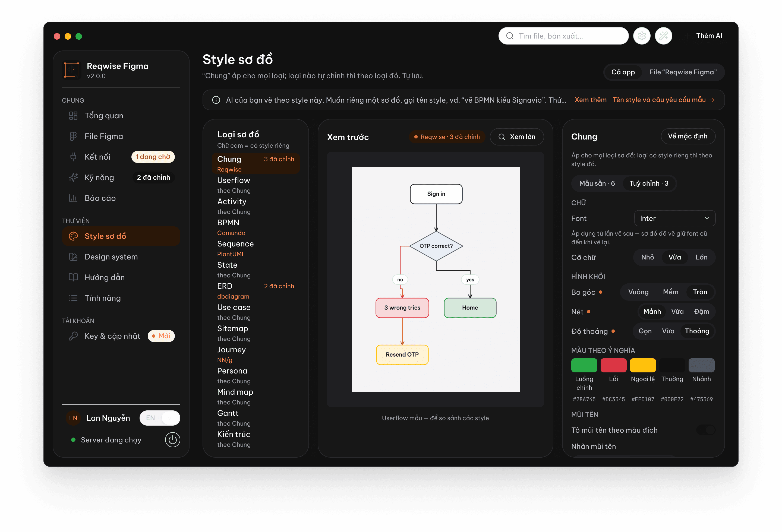Click the info icon in the AI banner
Viewport: 782px width, 532px height.
[216, 100]
